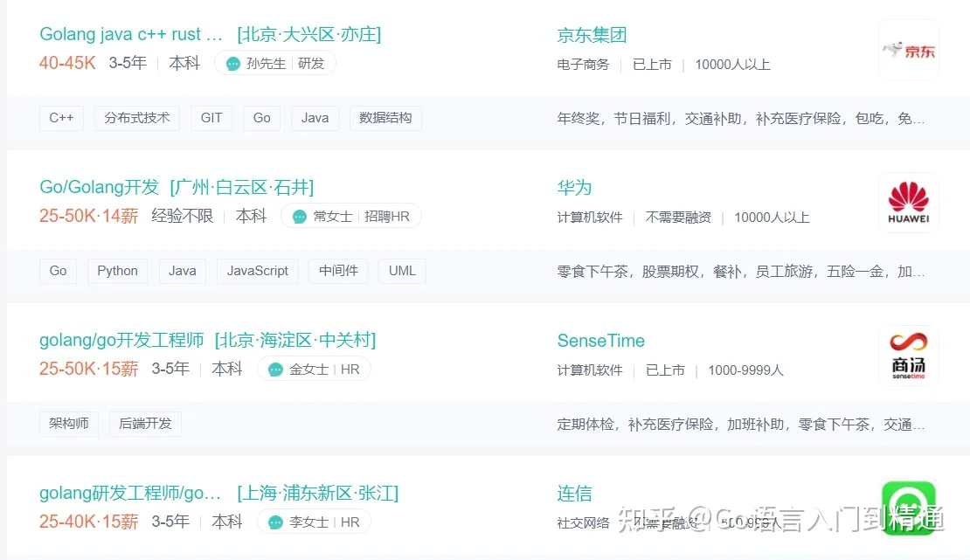Click chat bubble icon next to 常女士
970x560 pixels.
[300, 217]
